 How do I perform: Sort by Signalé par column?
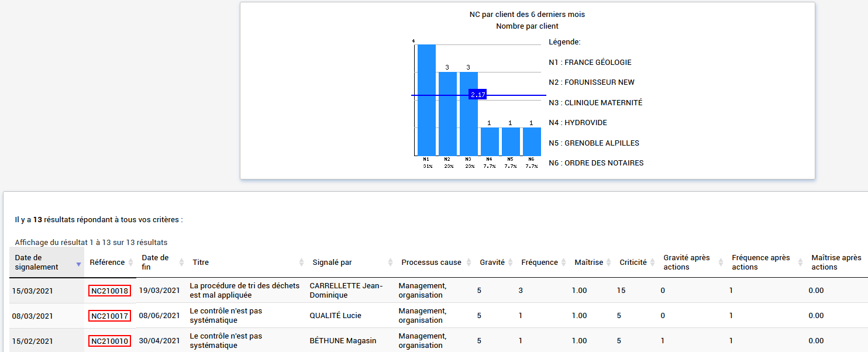pos(352,262)
